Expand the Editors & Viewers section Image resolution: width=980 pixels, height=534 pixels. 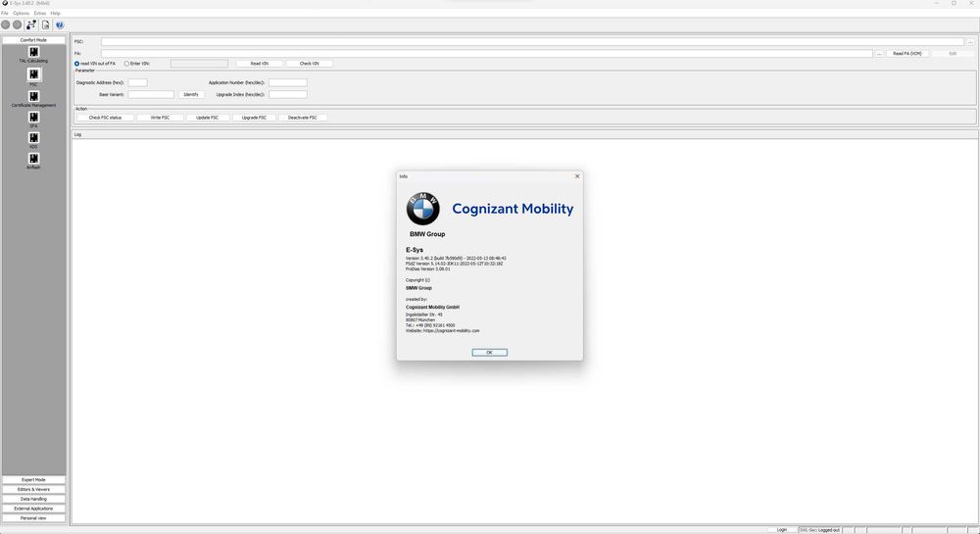pyautogui.click(x=33, y=489)
